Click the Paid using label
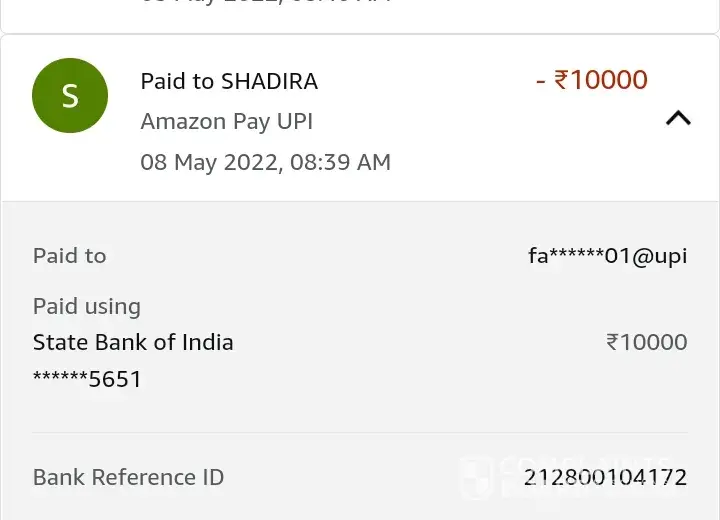This screenshot has width=720, height=520. pos(86,306)
